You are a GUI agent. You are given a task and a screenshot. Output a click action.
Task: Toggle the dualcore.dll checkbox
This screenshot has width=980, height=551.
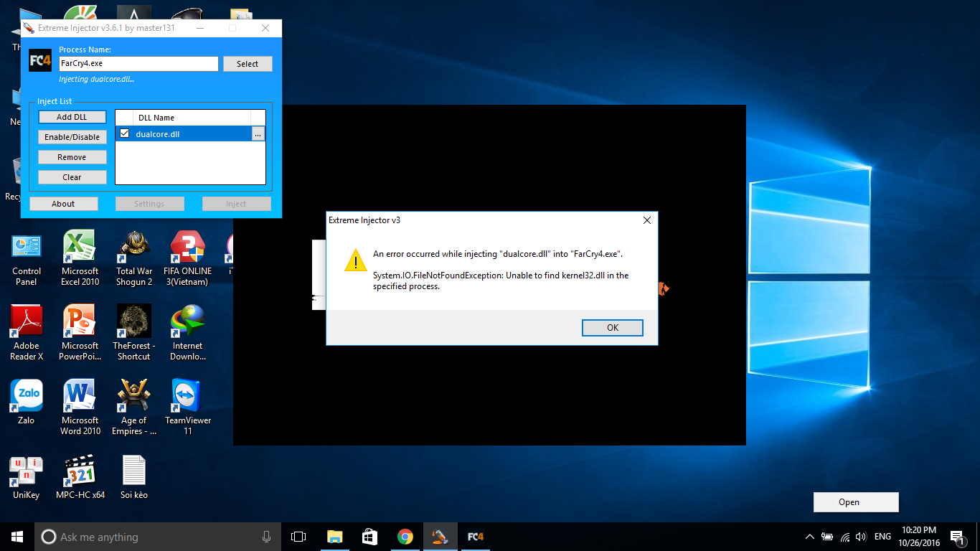pos(125,133)
